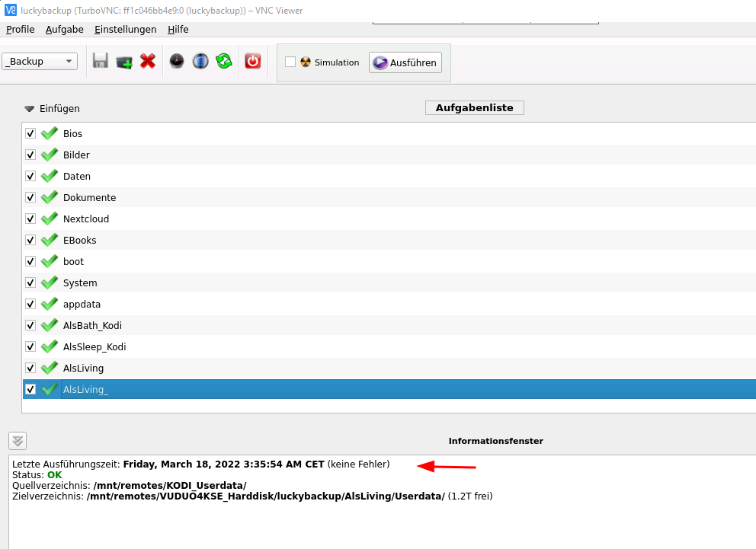This screenshot has height=549, width=756.
Task: Enable the Simulation checkbox
Action: point(290,62)
